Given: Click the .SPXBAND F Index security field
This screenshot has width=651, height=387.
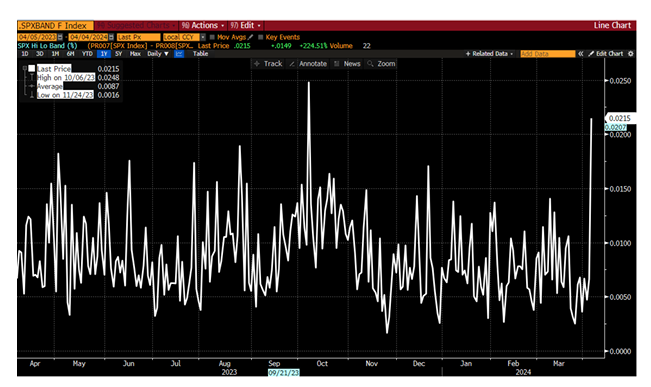Looking at the screenshot, I should pyautogui.click(x=55, y=25).
